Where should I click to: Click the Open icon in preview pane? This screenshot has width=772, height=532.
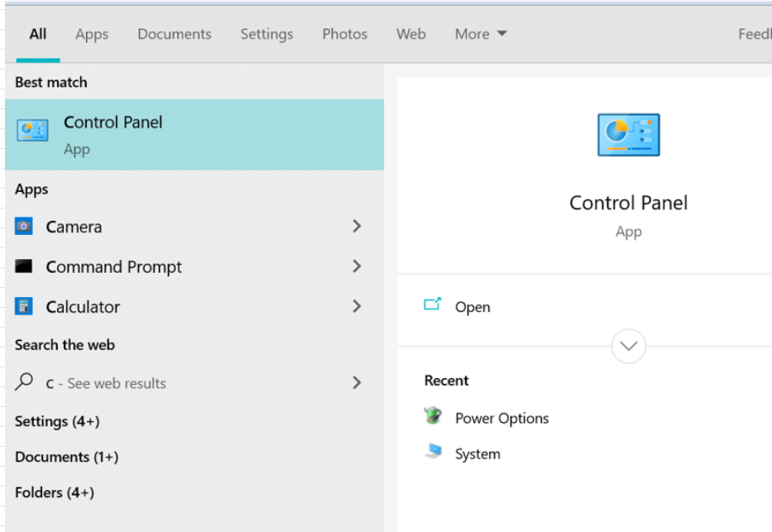432,305
